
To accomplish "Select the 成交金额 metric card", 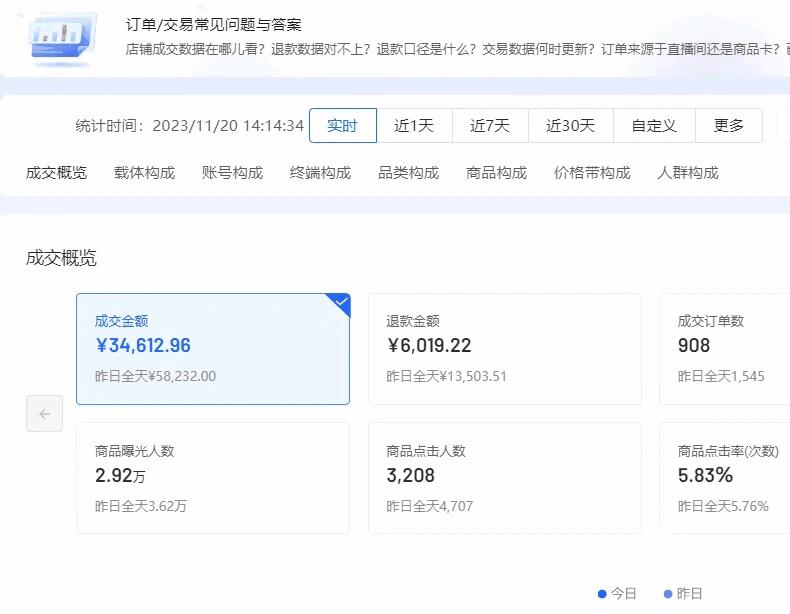I will coord(213,349).
